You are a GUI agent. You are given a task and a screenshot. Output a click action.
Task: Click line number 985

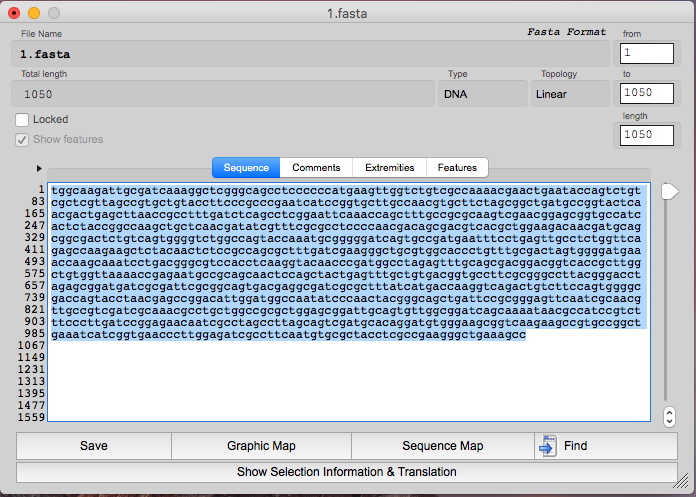pos(35,333)
